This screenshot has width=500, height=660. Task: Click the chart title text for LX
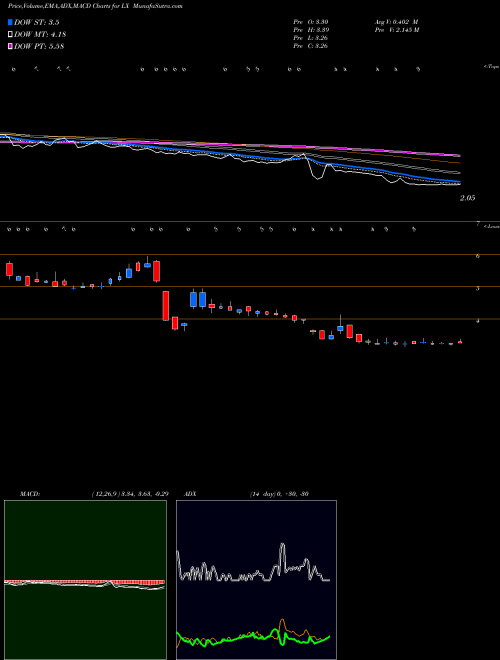[x=95, y=6]
